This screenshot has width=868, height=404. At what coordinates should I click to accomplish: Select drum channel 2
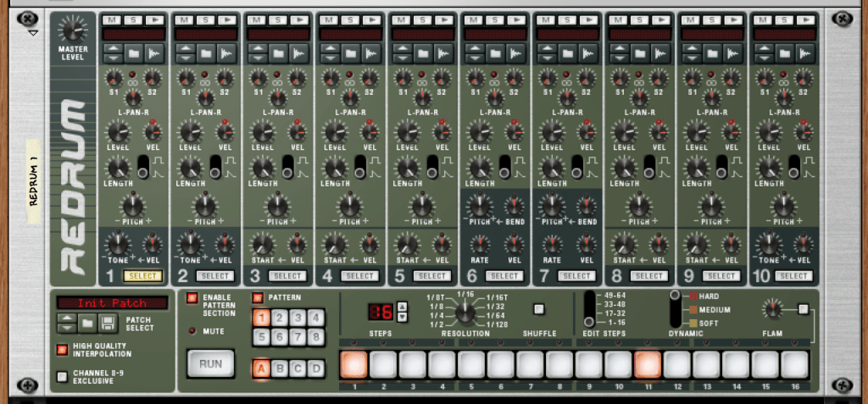click(215, 275)
